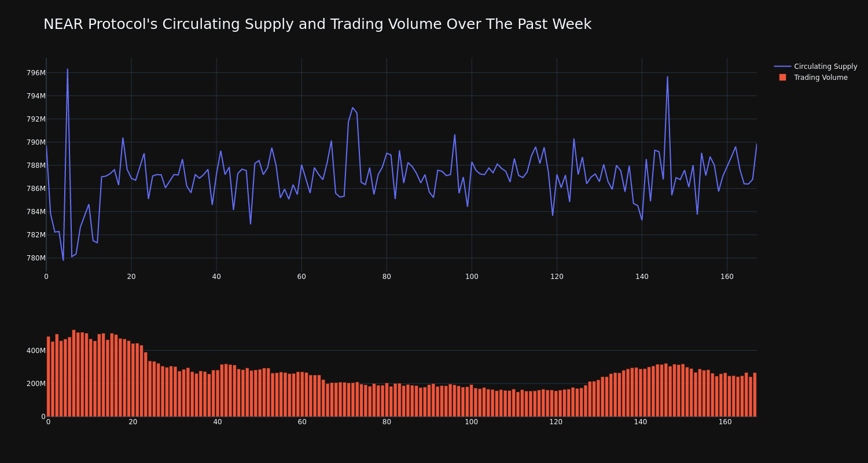Click the red Trading Volume legend swatch
The width and height of the screenshot is (868, 463).
[x=782, y=78]
